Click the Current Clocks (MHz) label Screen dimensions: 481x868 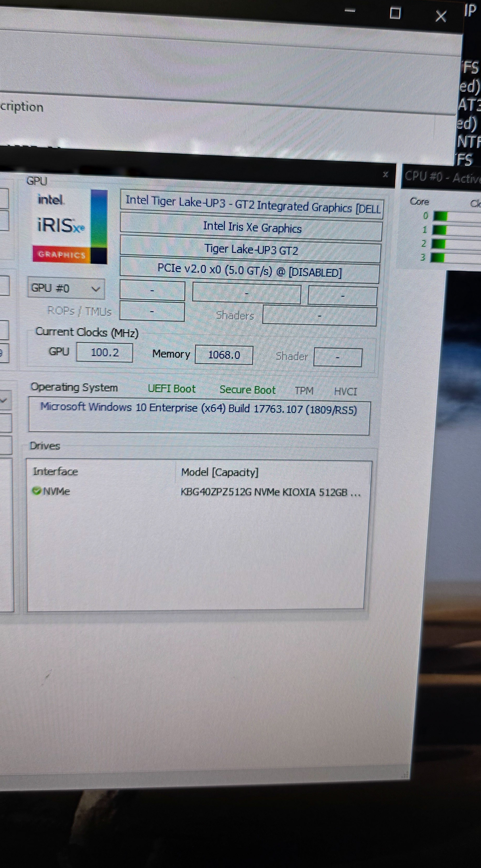tap(87, 332)
